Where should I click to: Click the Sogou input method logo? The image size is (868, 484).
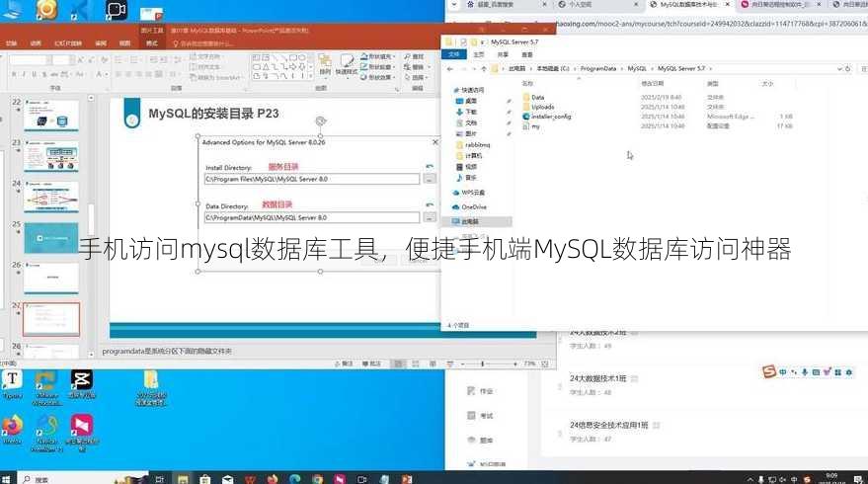pos(768,371)
